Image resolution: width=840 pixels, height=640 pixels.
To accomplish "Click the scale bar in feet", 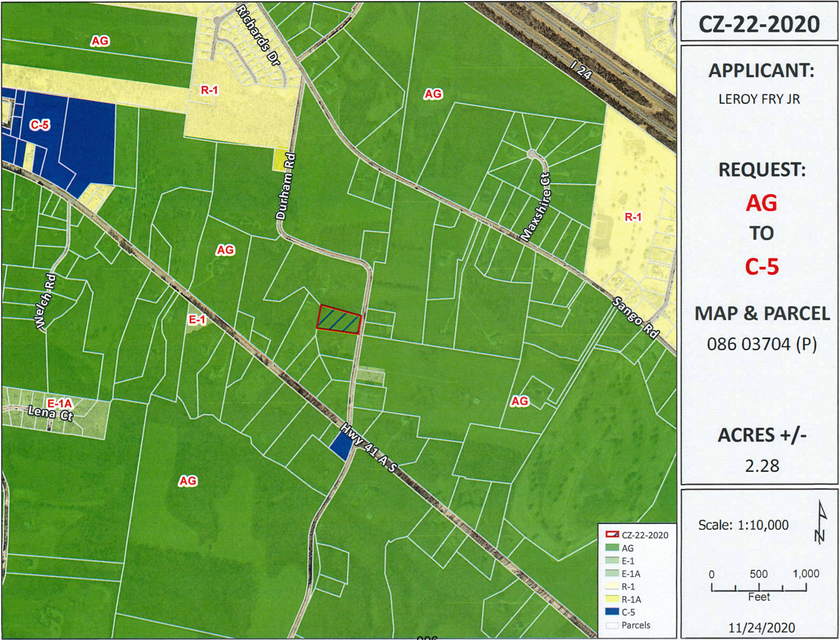I will pyautogui.click(x=758, y=587).
